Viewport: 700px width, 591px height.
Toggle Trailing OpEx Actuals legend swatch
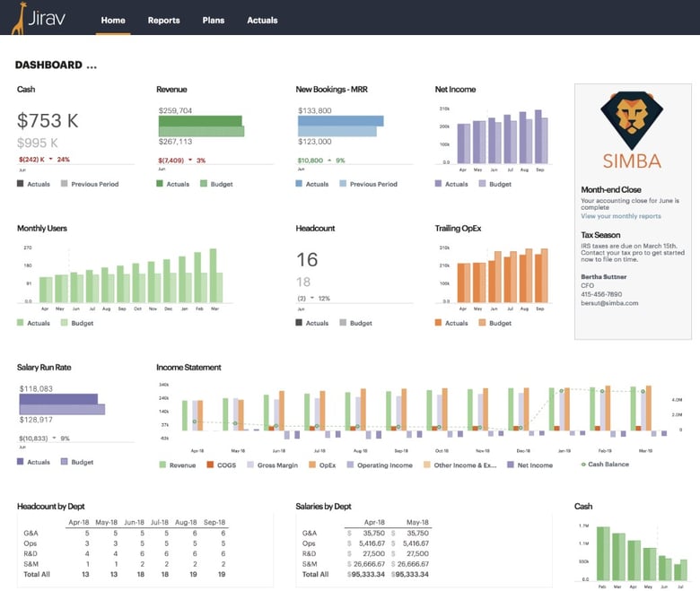438,323
